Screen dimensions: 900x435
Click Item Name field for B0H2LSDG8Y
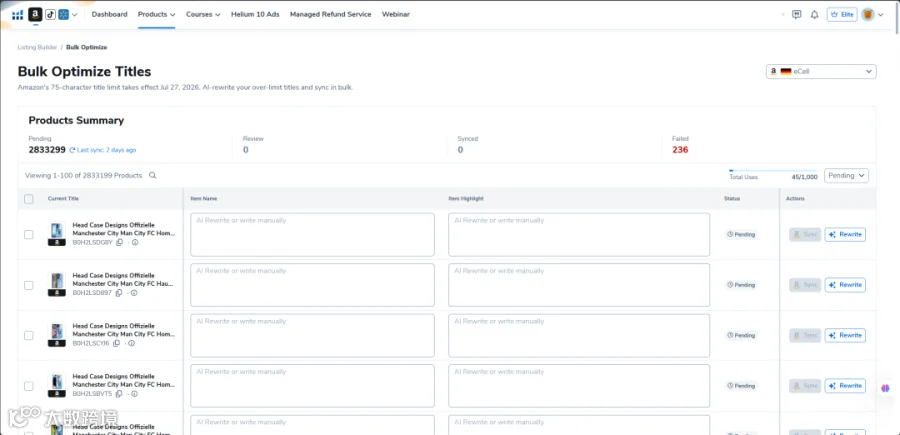(x=312, y=235)
